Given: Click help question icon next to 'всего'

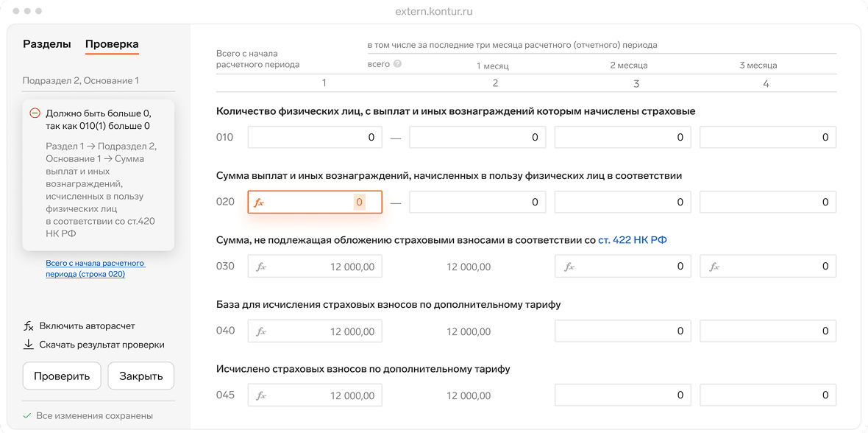Looking at the screenshot, I should [x=398, y=64].
